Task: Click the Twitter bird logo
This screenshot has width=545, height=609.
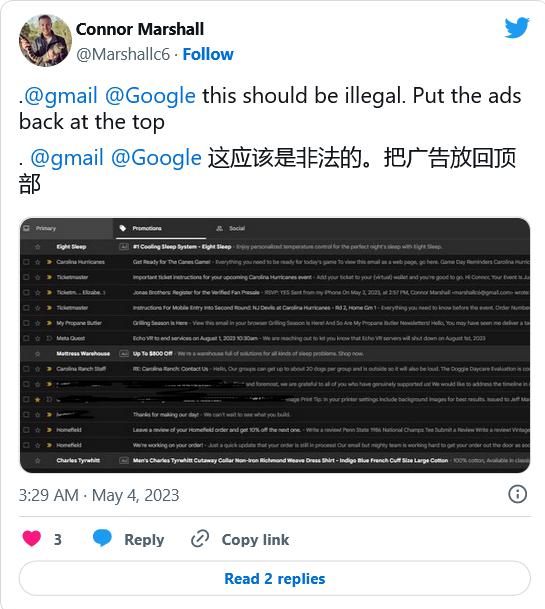Action: click(517, 28)
